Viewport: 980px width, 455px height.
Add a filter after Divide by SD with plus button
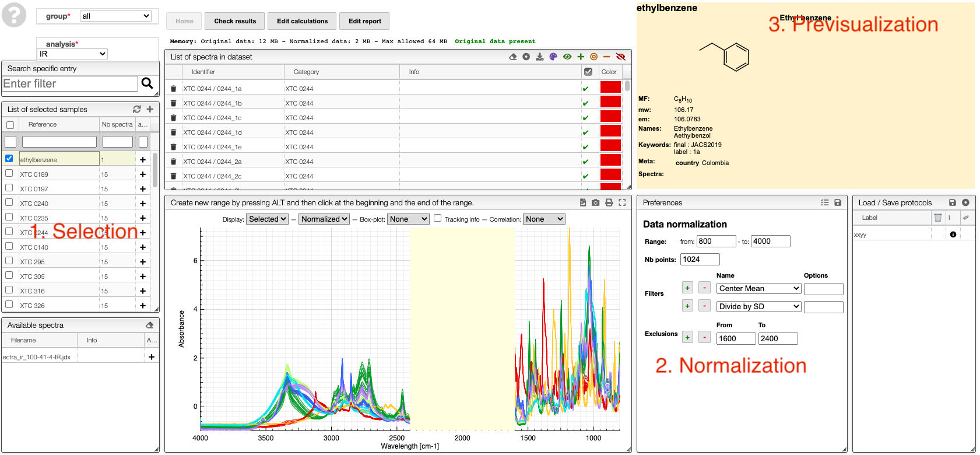tap(688, 306)
